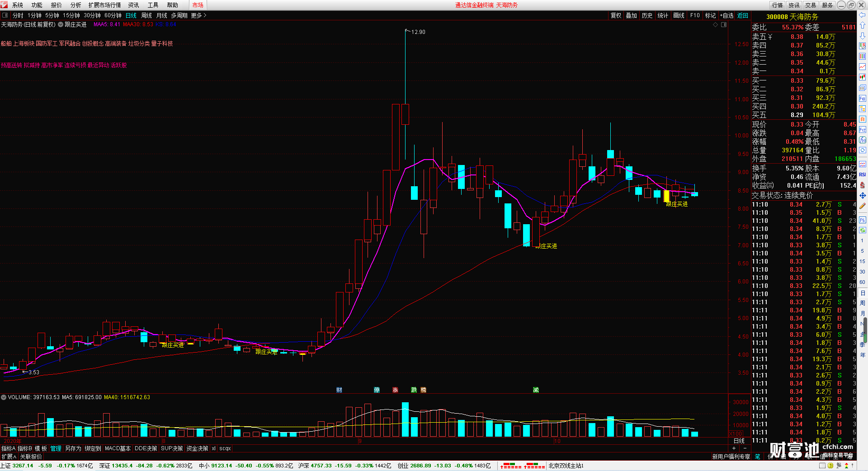The width and height of the screenshot is (868, 471).
Task: Click the right sidebar scrollbar thumb
Action: point(866,330)
